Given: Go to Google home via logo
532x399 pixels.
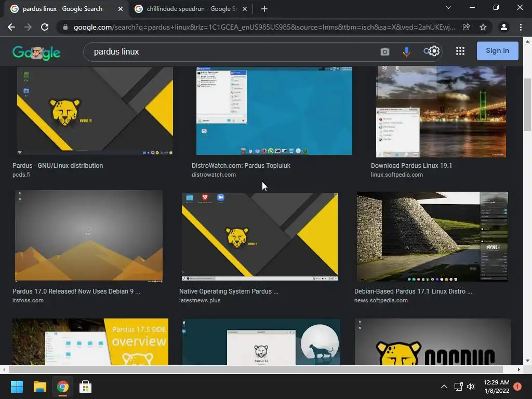Looking at the screenshot, I should 36,52.
